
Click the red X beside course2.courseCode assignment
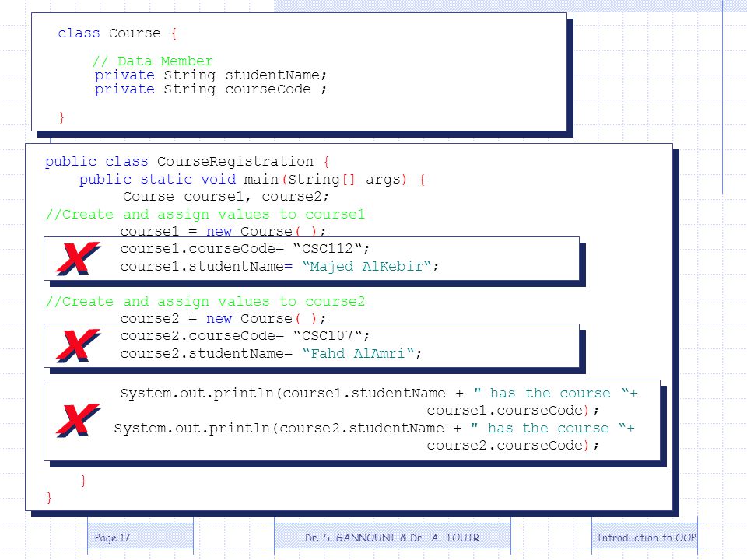pos(79,345)
